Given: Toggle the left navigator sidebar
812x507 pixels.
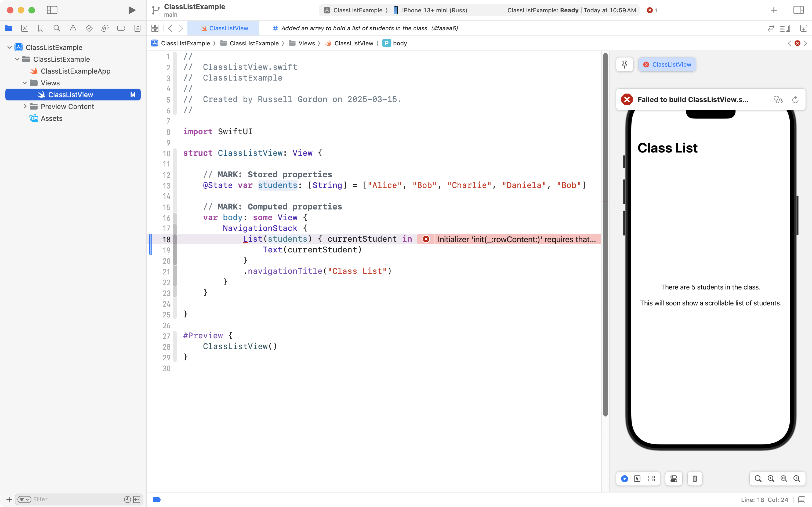Looking at the screenshot, I should [52, 10].
